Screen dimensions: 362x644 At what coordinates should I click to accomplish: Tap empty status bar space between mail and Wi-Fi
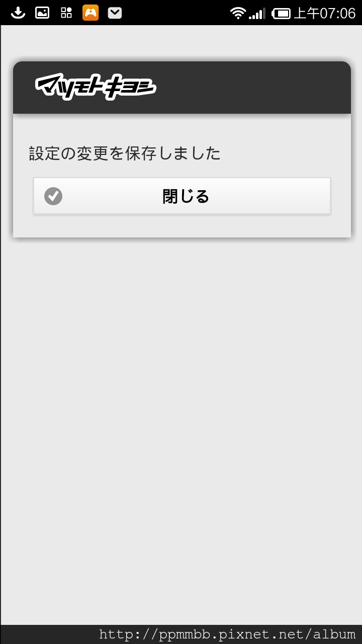176,13
